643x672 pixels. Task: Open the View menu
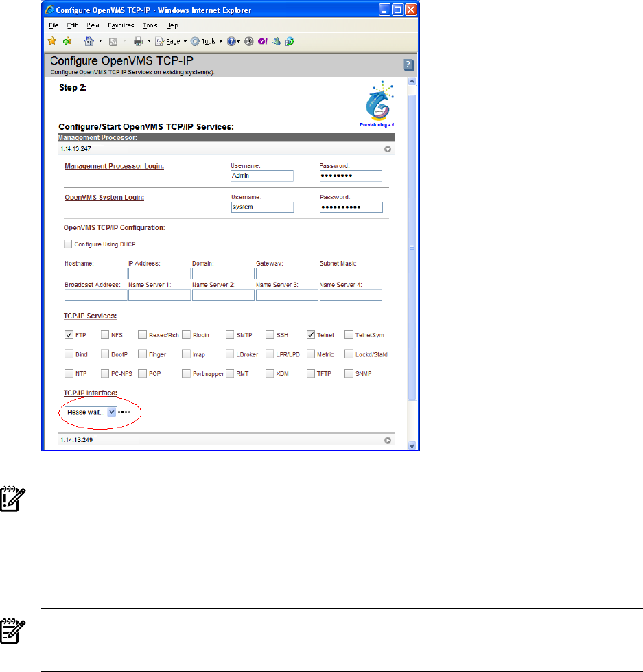[93, 25]
